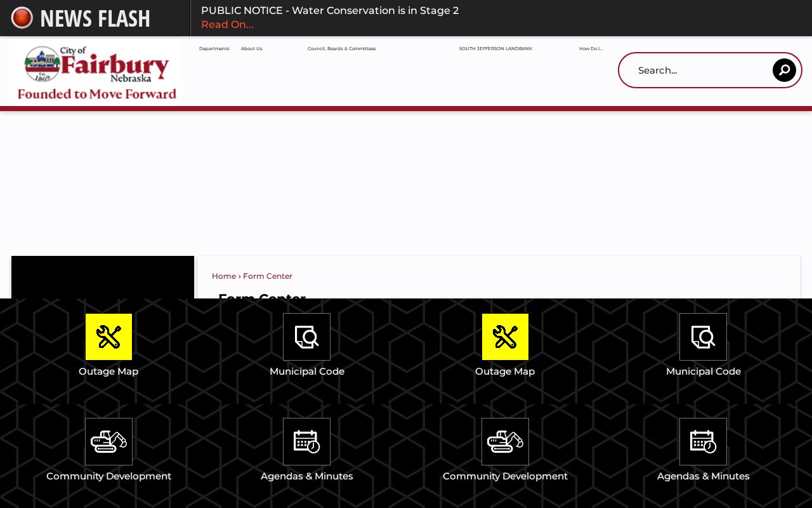Open the leftmost Municipal Code document-search icon
The height and width of the screenshot is (508, 812).
[x=307, y=337]
